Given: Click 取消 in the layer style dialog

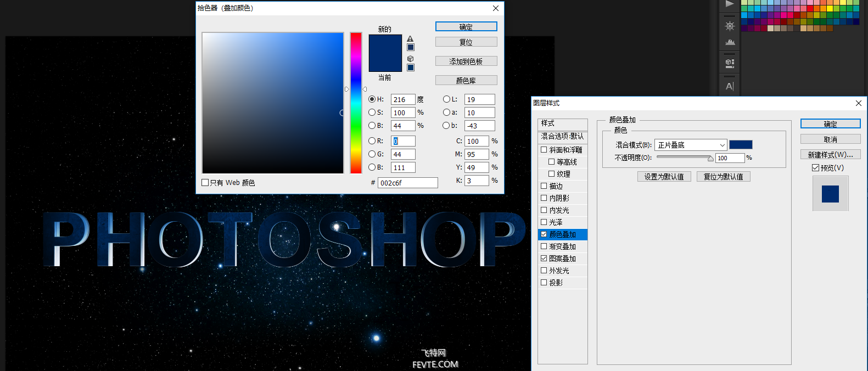Looking at the screenshot, I should coord(830,139).
